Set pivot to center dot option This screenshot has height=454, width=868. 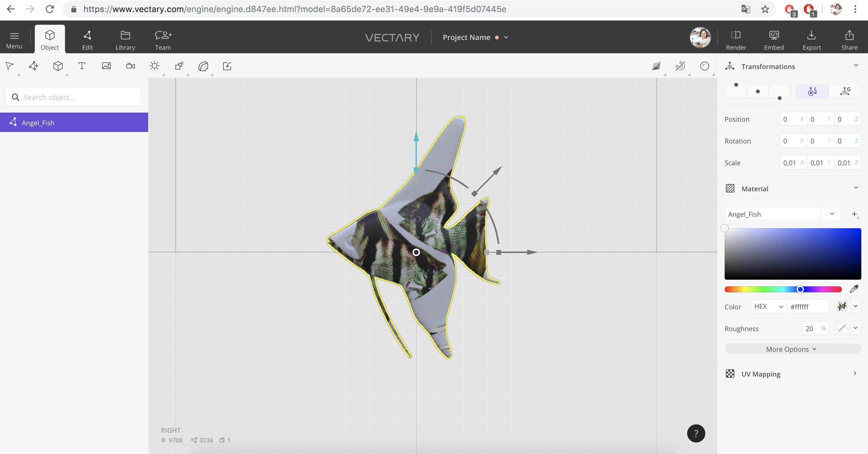pos(758,91)
